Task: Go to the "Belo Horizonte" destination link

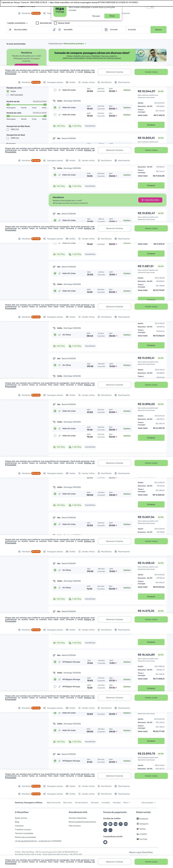Action: 53,802
